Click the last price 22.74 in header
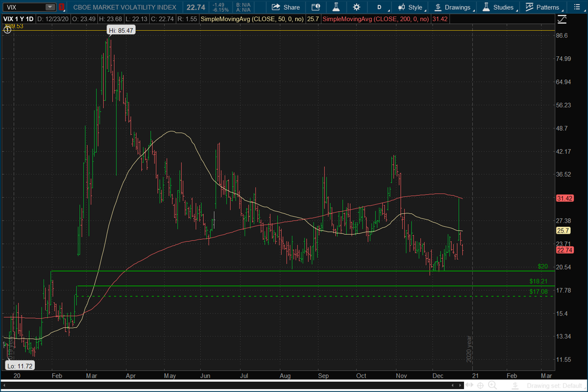This screenshot has width=588, height=392. click(196, 7)
